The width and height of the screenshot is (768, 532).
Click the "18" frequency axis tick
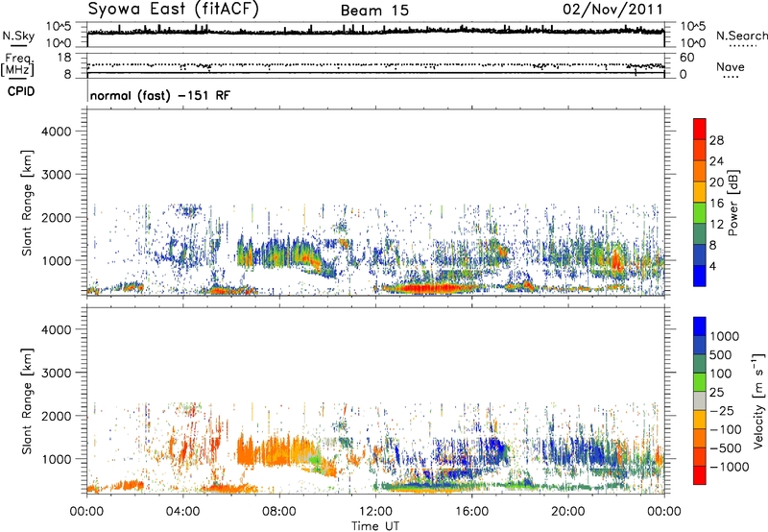click(x=64, y=58)
